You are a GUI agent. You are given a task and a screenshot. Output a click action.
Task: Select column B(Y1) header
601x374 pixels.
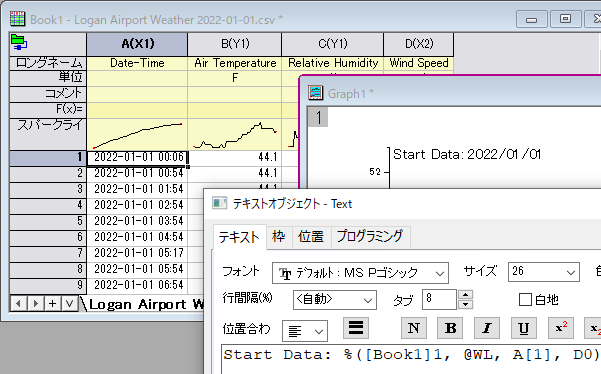coord(235,44)
